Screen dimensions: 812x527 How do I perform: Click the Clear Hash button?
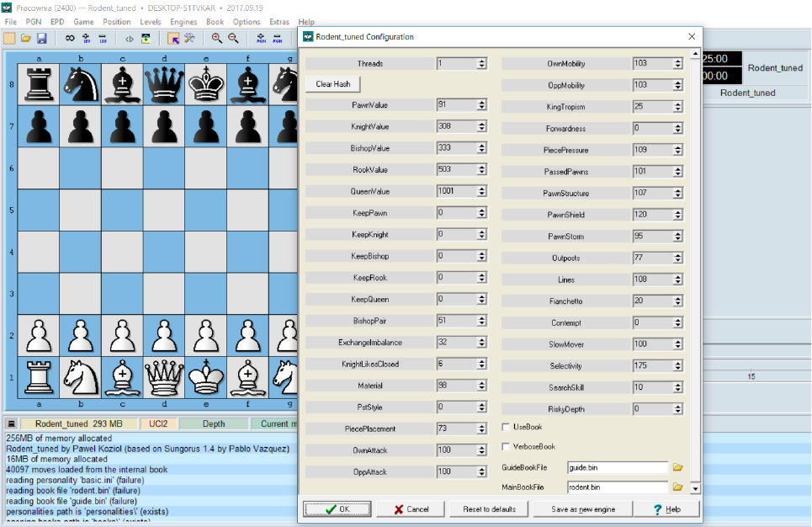click(x=333, y=84)
